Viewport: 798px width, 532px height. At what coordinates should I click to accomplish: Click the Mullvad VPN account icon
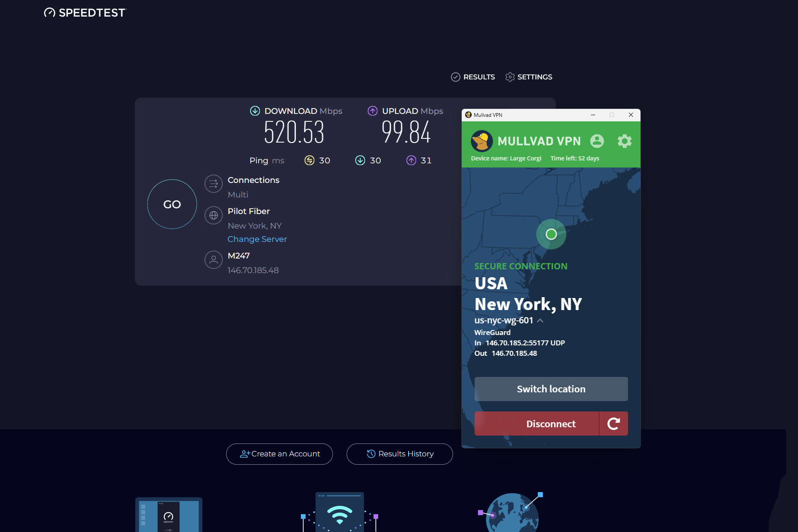pyautogui.click(x=596, y=141)
